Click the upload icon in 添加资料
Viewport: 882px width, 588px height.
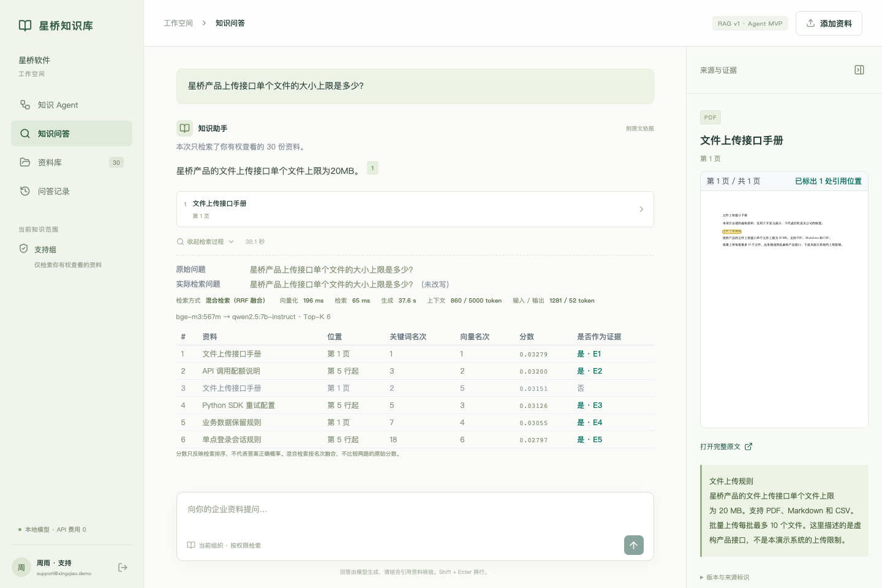point(810,23)
